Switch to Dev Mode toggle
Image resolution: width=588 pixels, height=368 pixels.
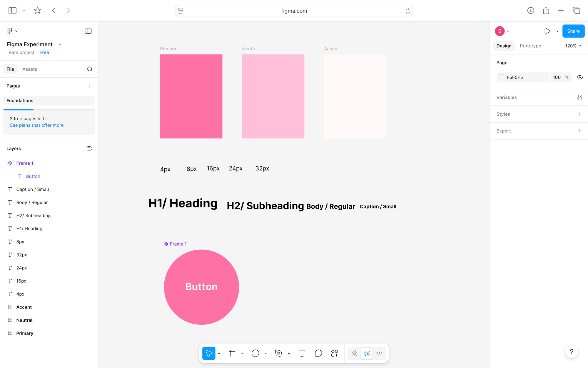pos(379,353)
